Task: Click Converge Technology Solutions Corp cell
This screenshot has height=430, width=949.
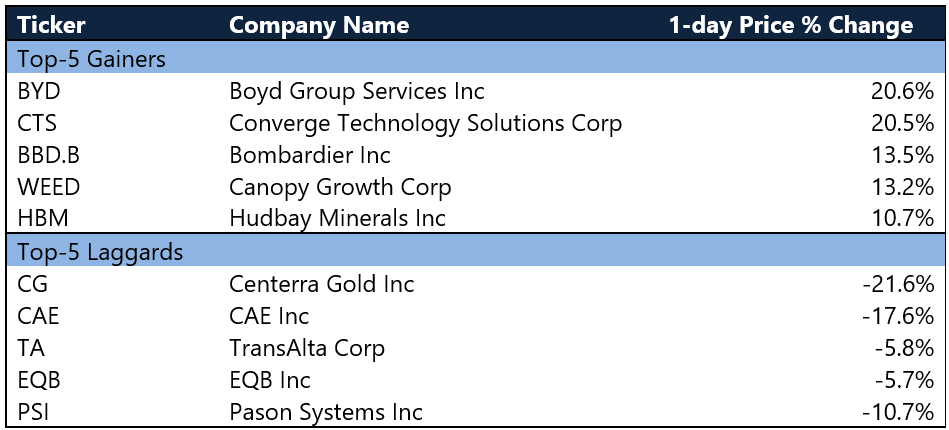Action: (425, 124)
